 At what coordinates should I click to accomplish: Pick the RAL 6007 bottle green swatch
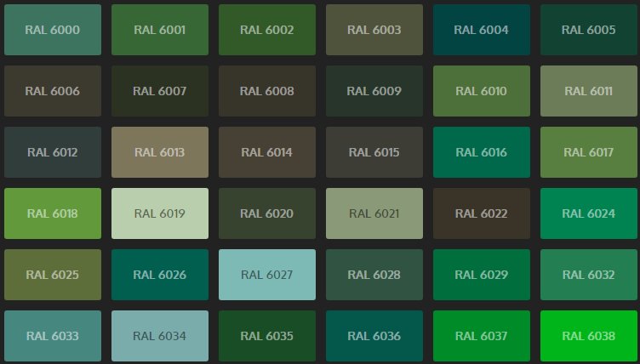pos(160,91)
